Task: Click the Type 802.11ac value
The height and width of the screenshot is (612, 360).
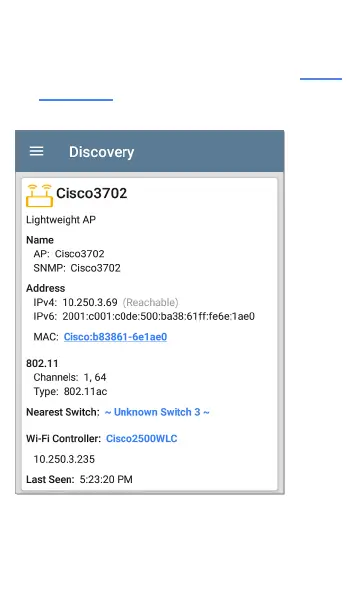Action: [x=86, y=391]
